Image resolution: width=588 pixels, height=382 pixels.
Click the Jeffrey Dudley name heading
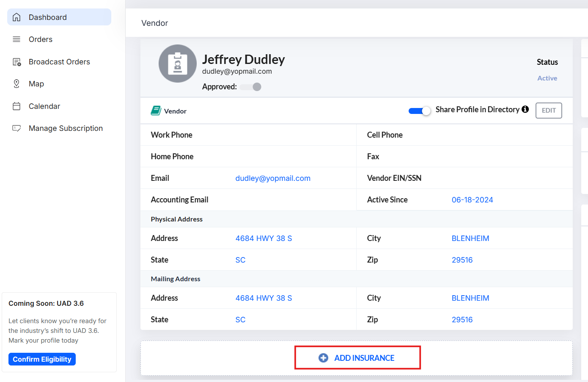click(243, 59)
